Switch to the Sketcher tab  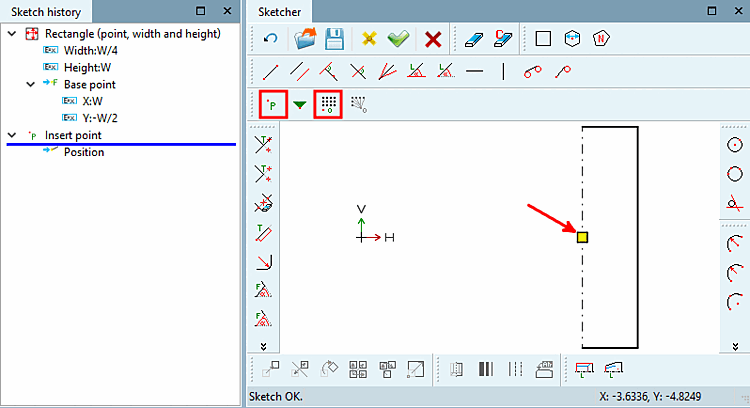pos(280,11)
